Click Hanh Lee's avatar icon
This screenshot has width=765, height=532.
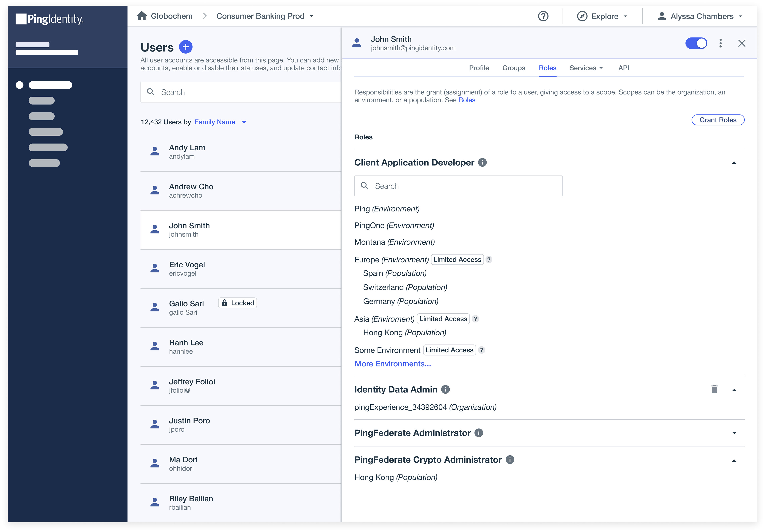[155, 346]
